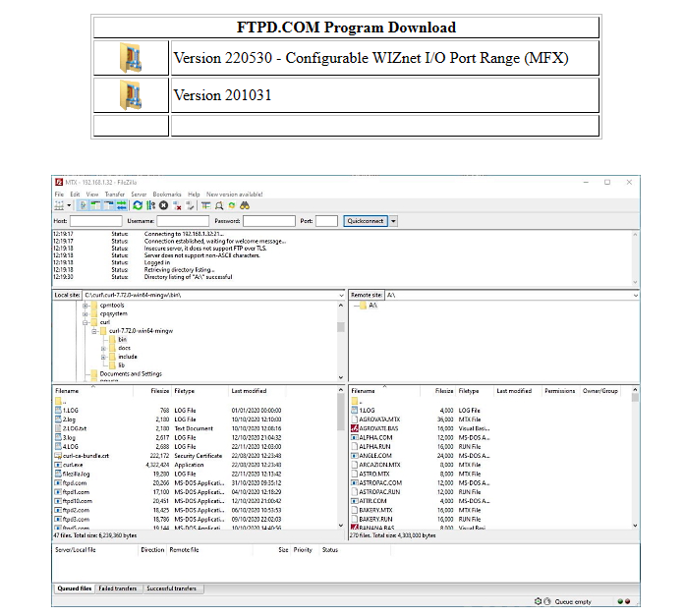Click the Process queue toolbar icon
The height and width of the screenshot is (616, 685).
pyautogui.click(x=150, y=205)
